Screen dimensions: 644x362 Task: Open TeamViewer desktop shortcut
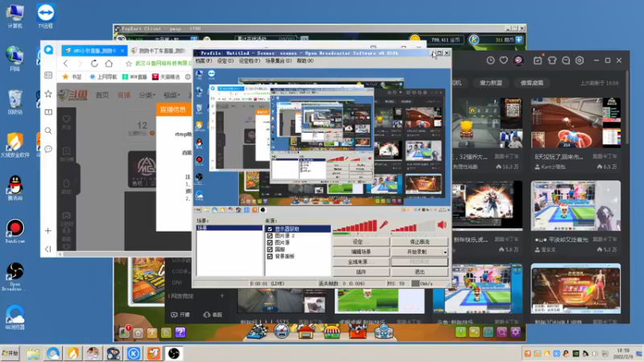click(46, 15)
